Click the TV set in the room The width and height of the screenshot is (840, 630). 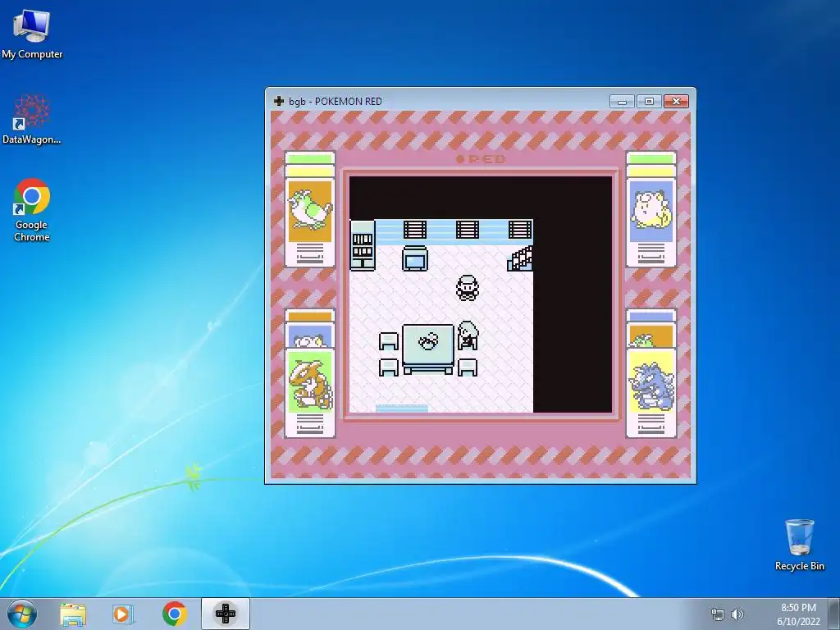[x=414, y=258]
